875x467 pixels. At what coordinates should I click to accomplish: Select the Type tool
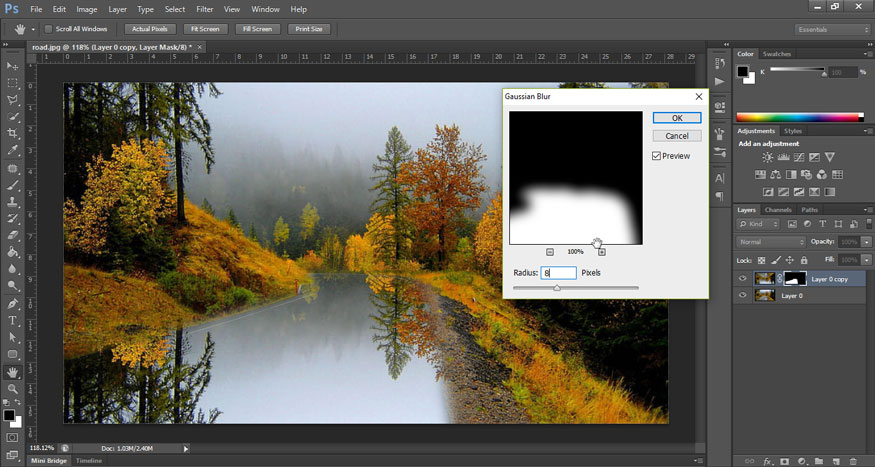(x=13, y=320)
